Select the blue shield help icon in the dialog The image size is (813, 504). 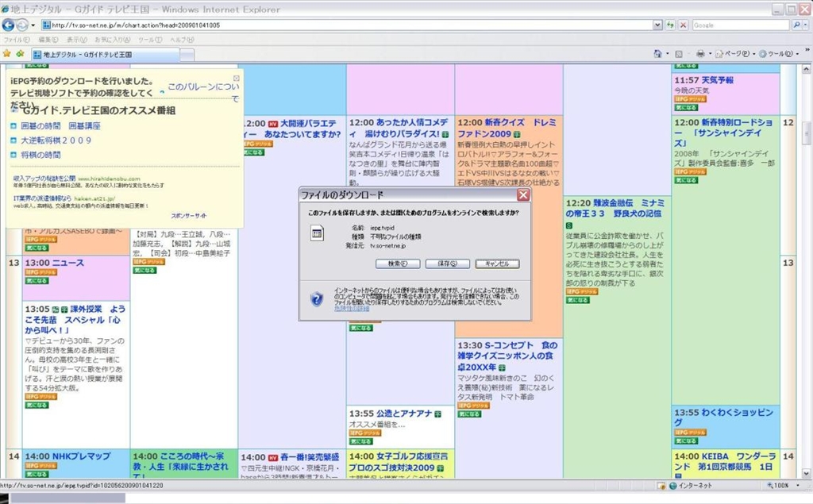[x=317, y=299]
